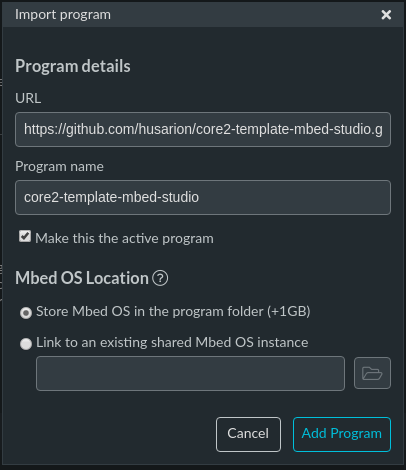This screenshot has width=406, height=470.
Task: Click the 'Mbed OS Location' heading text
Action: click(82, 278)
